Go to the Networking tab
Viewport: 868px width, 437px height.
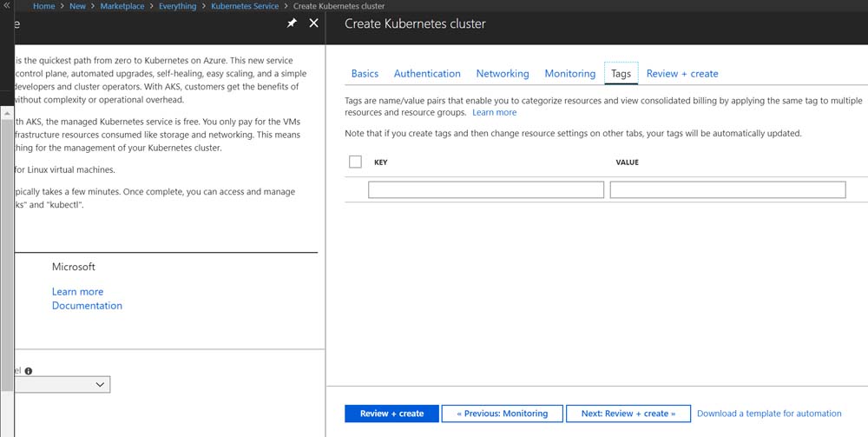(503, 74)
